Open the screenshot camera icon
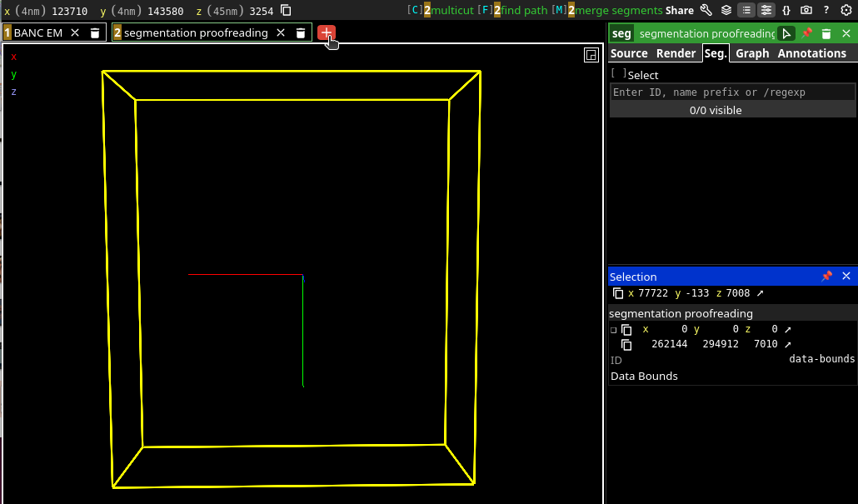Viewport: 858px width, 504px height. pyautogui.click(x=806, y=10)
